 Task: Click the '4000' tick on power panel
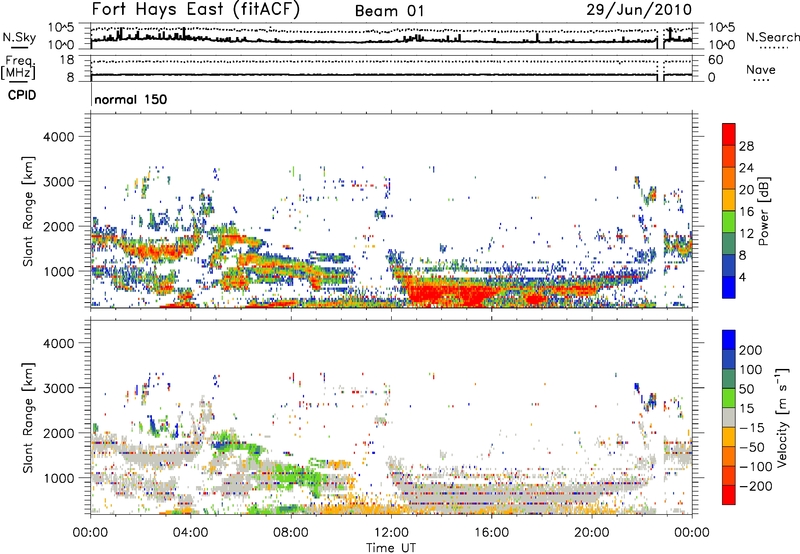pos(58,137)
